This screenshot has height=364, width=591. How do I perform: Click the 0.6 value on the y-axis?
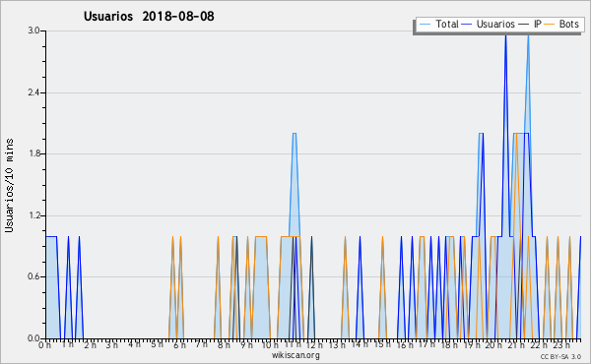33,276
